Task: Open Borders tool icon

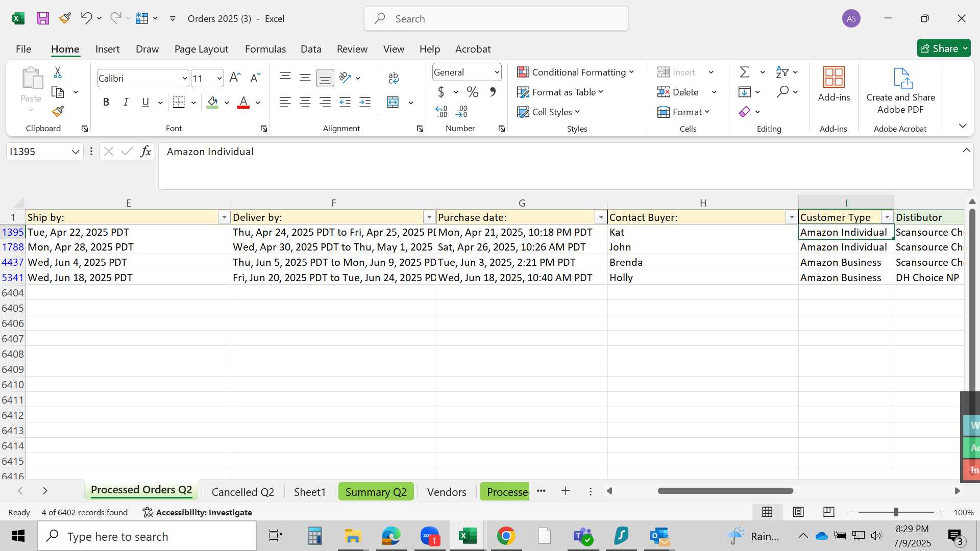Action: coord(179,102)
